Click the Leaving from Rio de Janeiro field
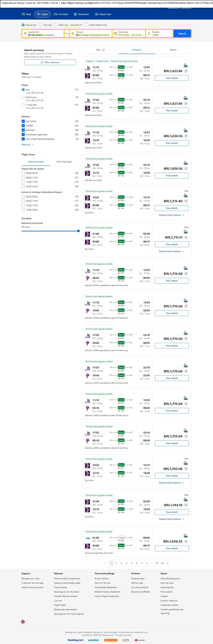 (x=43, y=33)
